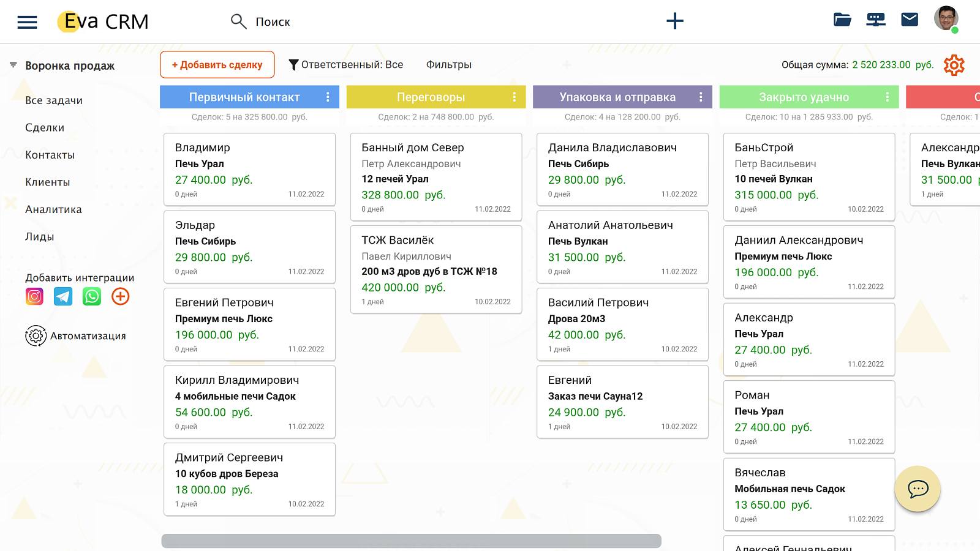Open the presentation board icon
The height and width of the screenshot is (551, 980).
[x=876, y=20]
